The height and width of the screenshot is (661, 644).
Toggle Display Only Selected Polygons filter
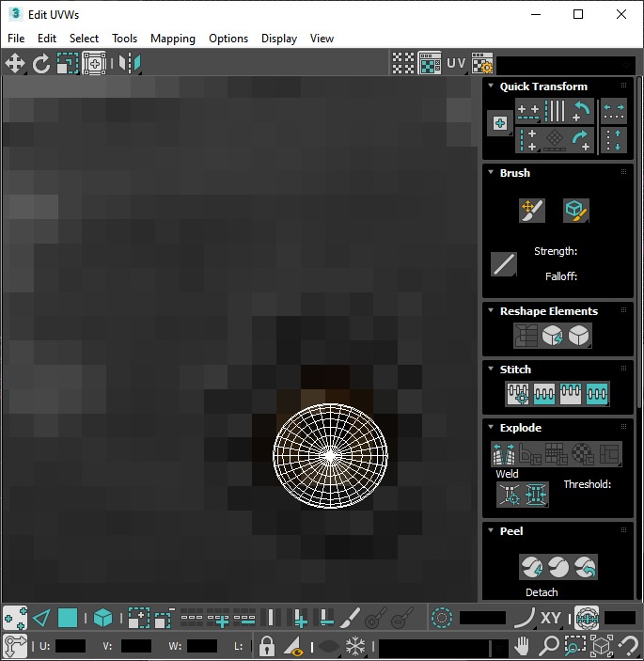(293, 645)
